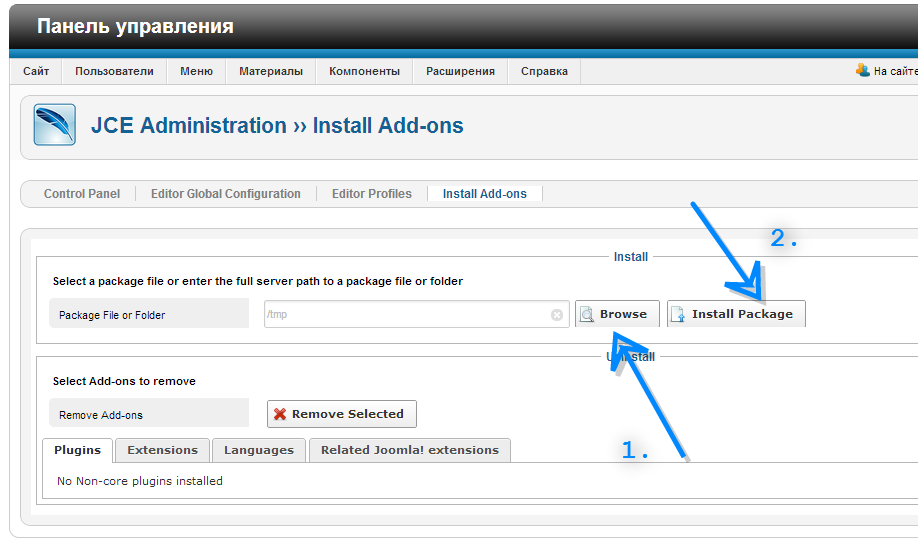Expand the Компоненты menu
The image size is (918, 542).
(x=364, y=71)
